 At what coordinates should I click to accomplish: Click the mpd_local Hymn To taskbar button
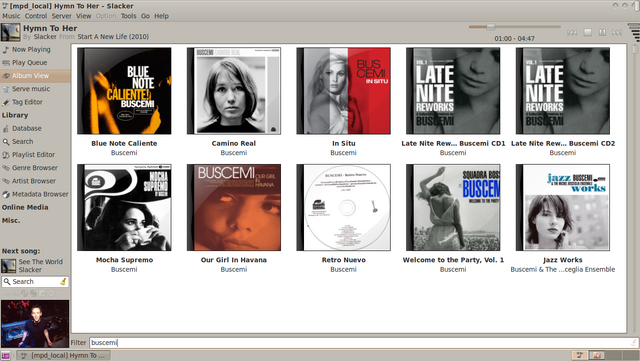[x=63, y=356]
